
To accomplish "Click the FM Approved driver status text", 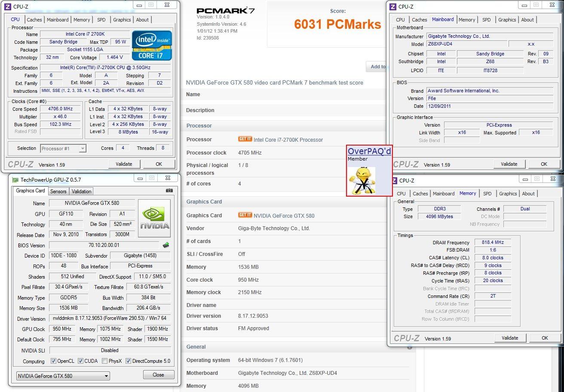I will tap(254, 328).
